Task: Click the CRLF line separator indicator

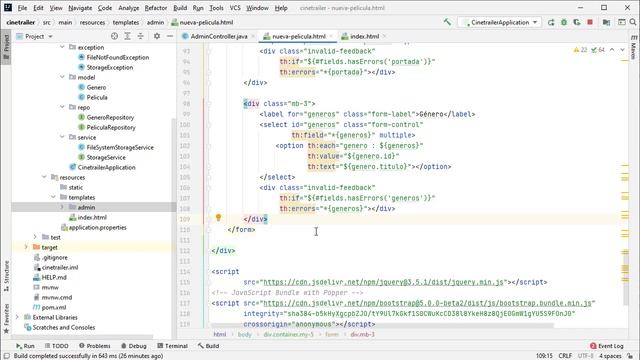Action: (x=565, y=356)
